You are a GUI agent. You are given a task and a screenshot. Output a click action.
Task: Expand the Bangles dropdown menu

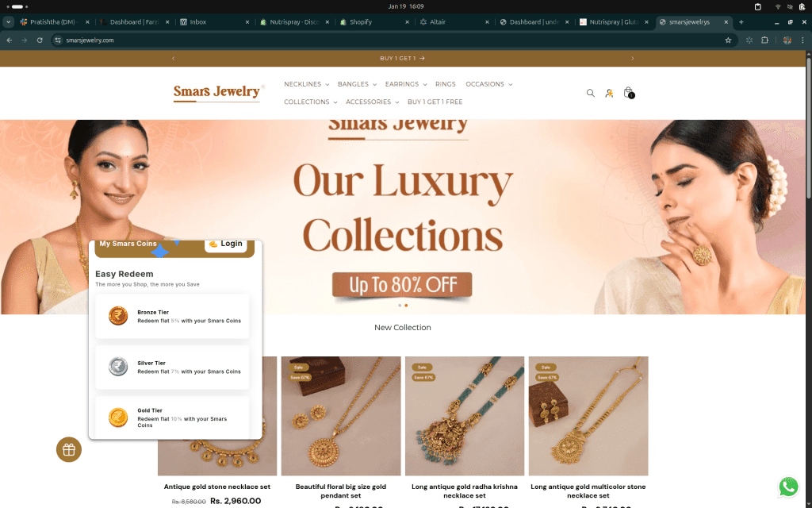pos(357,84)
